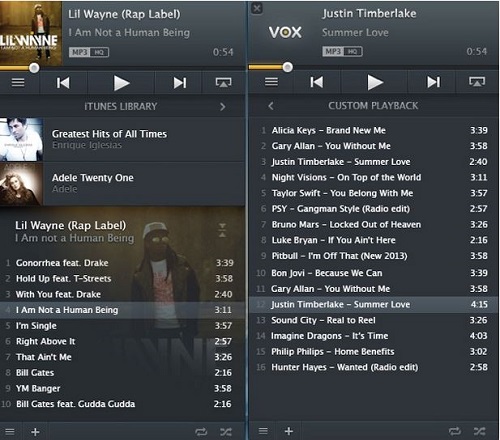
Task: Select track Gonorrhea feat. Drake
Action: [x=122, y=263]
